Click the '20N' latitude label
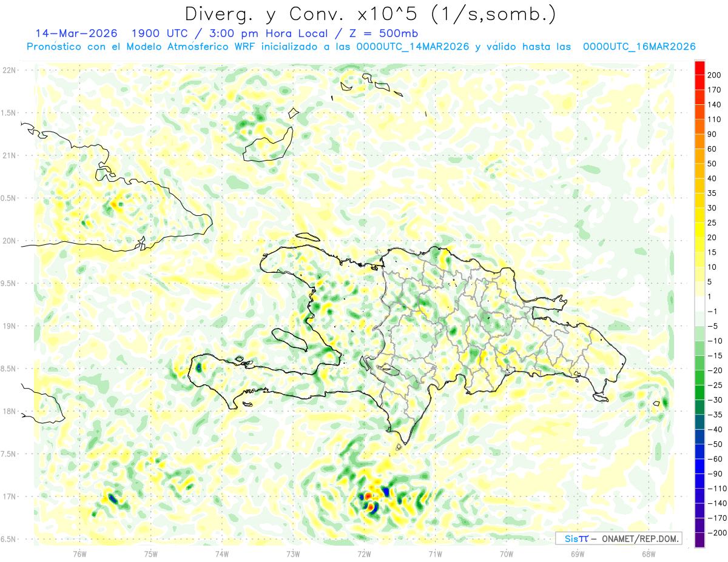Viewport: 728px width, 562px height. click(x=8, y=241)
